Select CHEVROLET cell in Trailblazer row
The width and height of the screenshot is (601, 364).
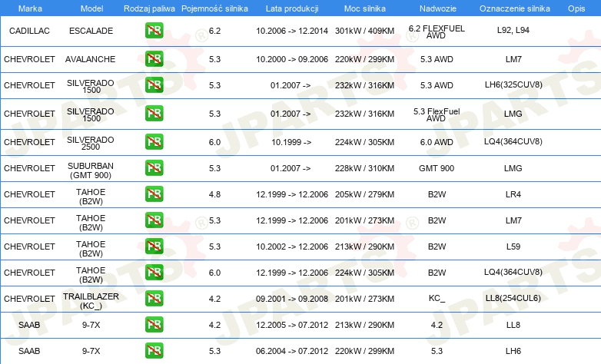29,299
